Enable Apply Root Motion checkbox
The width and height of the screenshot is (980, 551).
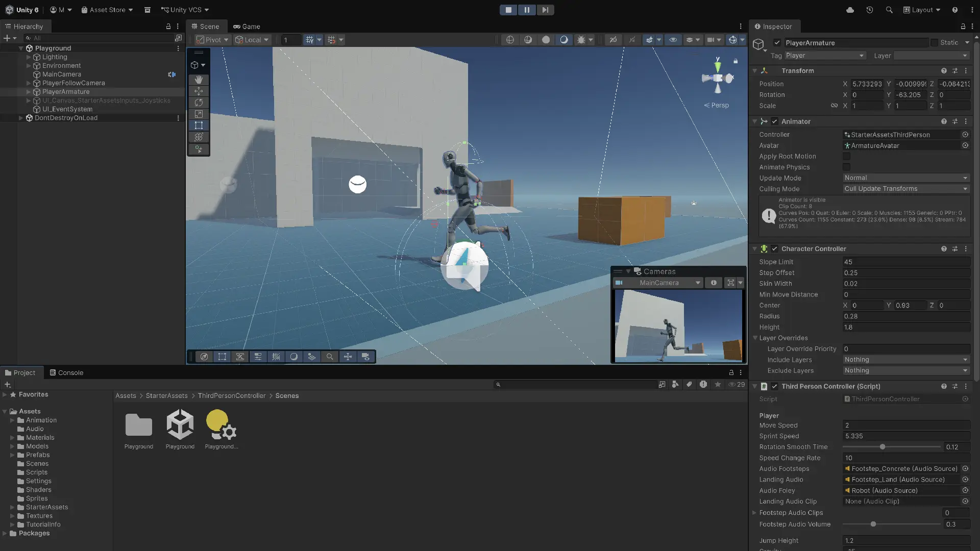[846, 157]
